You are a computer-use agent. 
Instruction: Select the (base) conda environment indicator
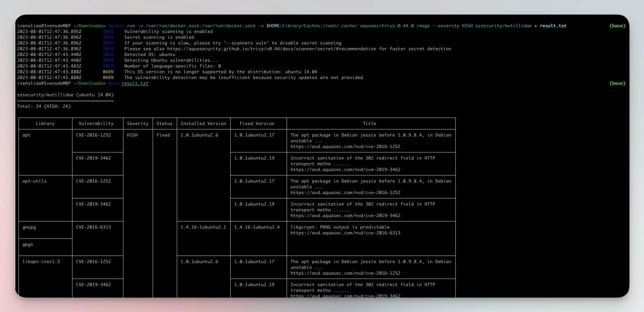point(617,24)
